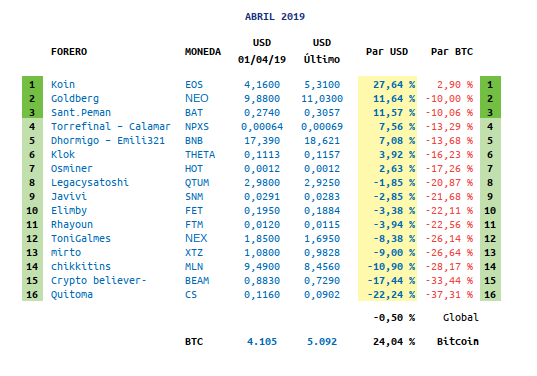Select the BTC last price 5.092
Viewport: 537px width, 376px height.
(x=322, y=341)
